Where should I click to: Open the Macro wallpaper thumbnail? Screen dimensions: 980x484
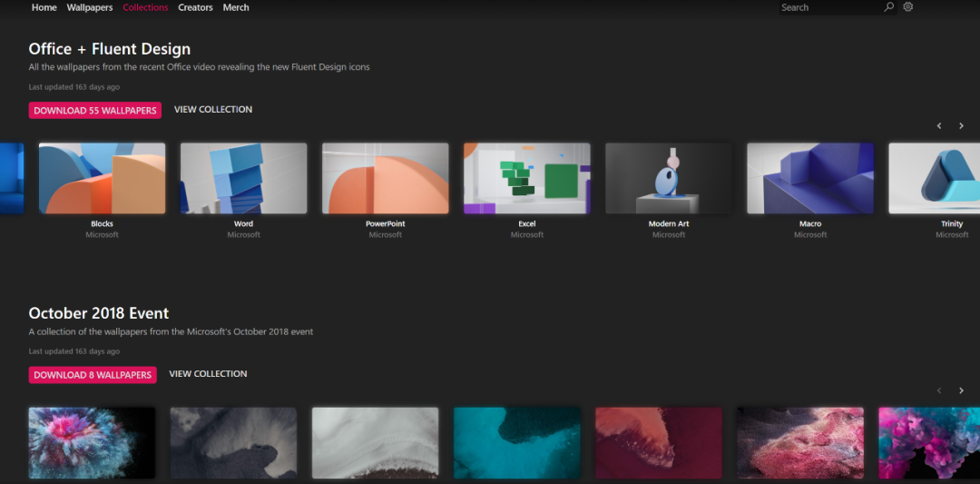tap(810, 178)
